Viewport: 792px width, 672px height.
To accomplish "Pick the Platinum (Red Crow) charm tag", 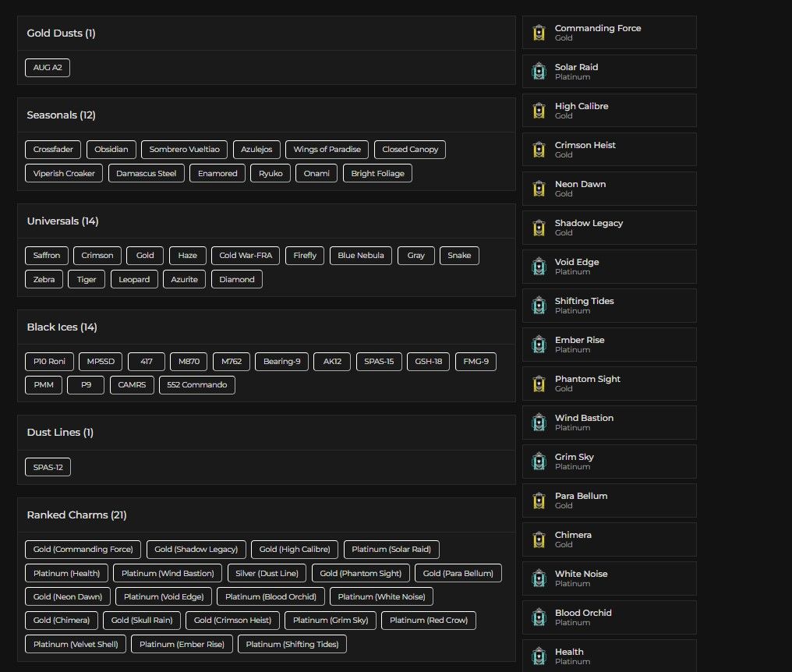I will (x=429, y=621).
